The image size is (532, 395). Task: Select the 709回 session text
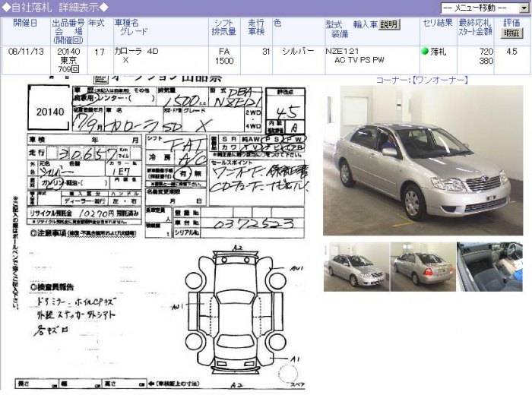[68, 69]
